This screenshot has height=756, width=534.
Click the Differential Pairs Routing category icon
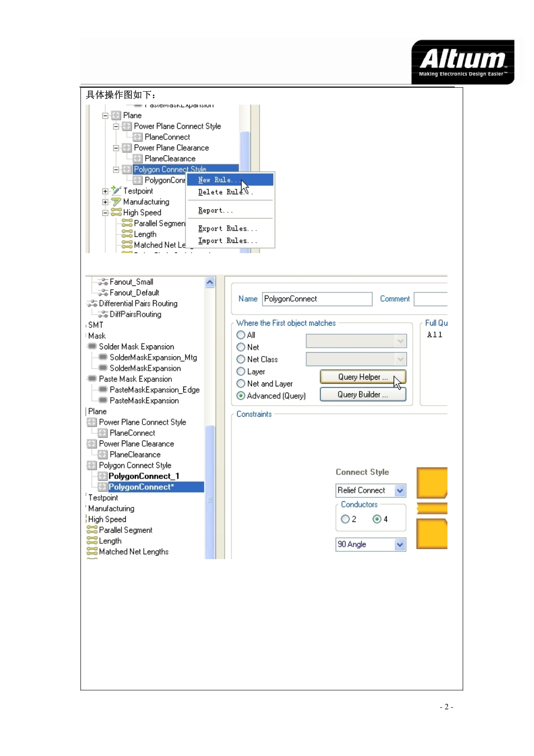tap(92, 304)
